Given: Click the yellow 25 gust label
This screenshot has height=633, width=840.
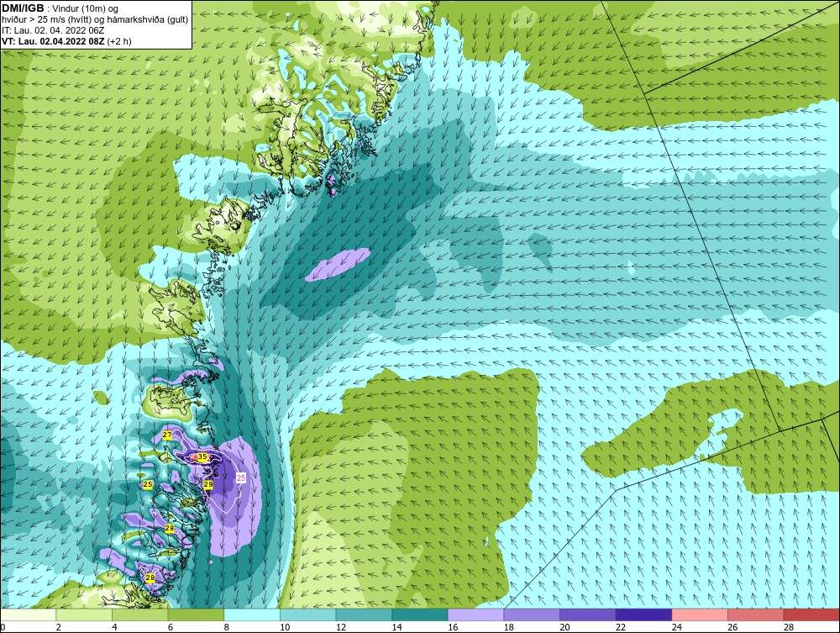Looking at the screenshot, I should (x=148, y=484).
